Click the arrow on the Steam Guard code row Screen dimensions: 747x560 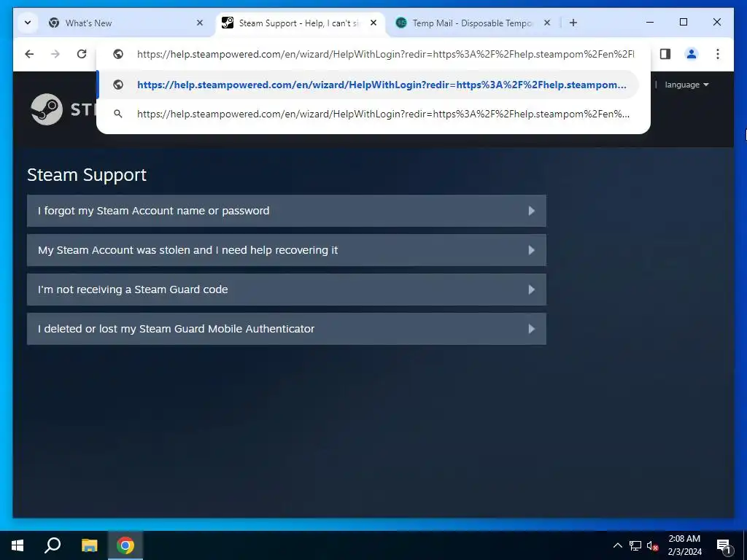[532, 289]
